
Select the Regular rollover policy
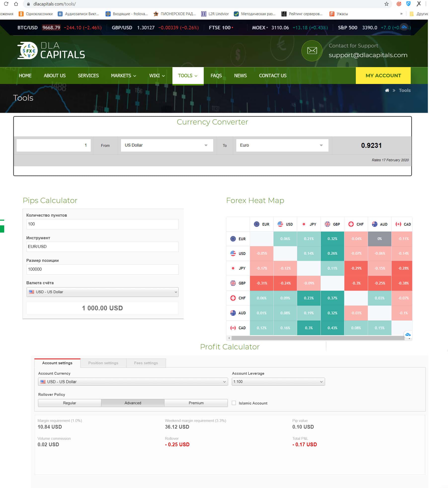pos(70,403)
